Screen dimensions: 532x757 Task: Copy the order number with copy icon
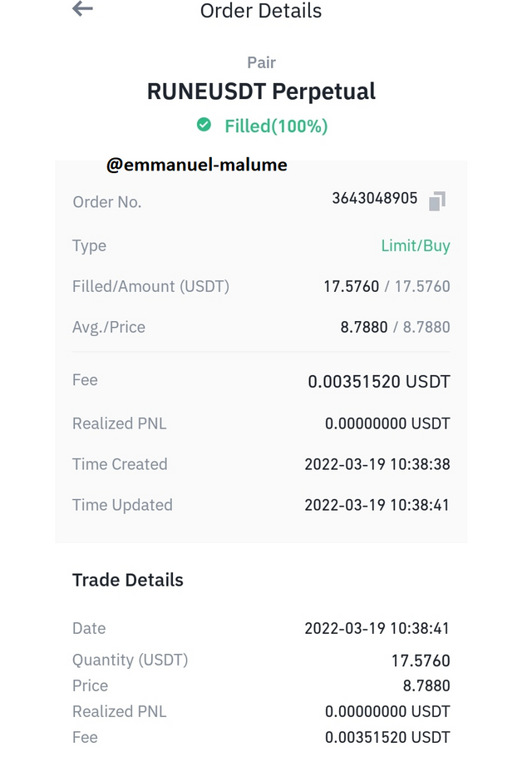tap(437, 200)
